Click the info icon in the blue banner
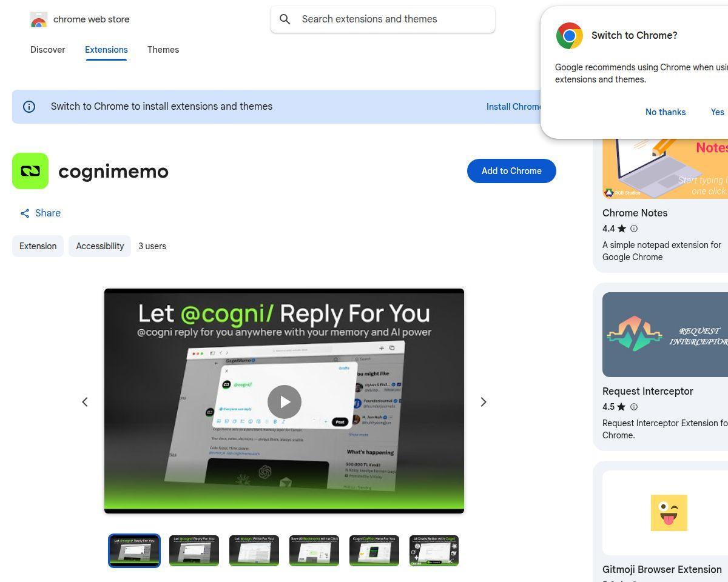Screen dimensions: 728x582 (x=29, y=107)
